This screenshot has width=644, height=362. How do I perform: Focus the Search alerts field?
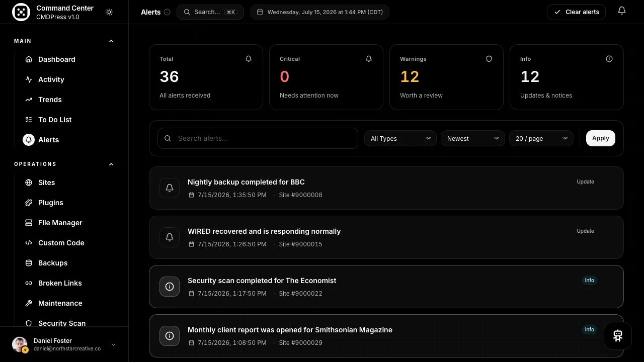[x=258, y=138]
